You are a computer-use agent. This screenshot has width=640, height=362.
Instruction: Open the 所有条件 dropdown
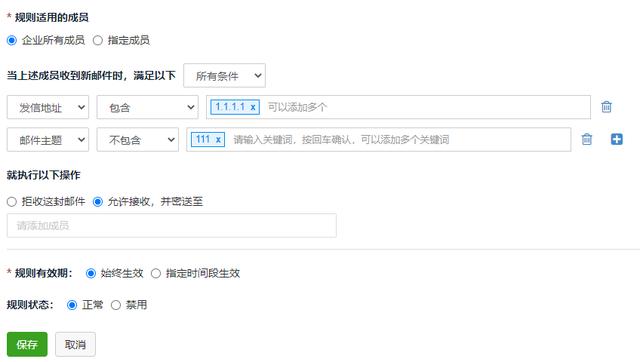[x=224, y=76]
